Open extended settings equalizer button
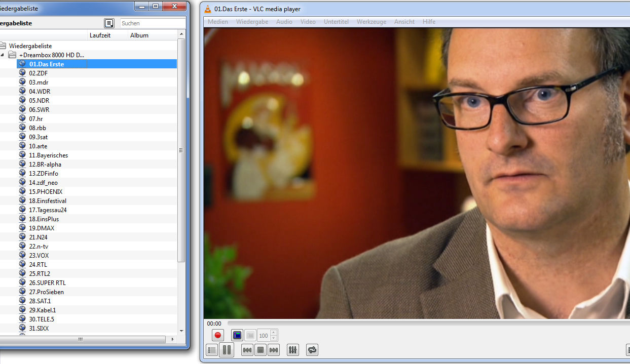Screen dimensions: 630x364 pos(293,349)
